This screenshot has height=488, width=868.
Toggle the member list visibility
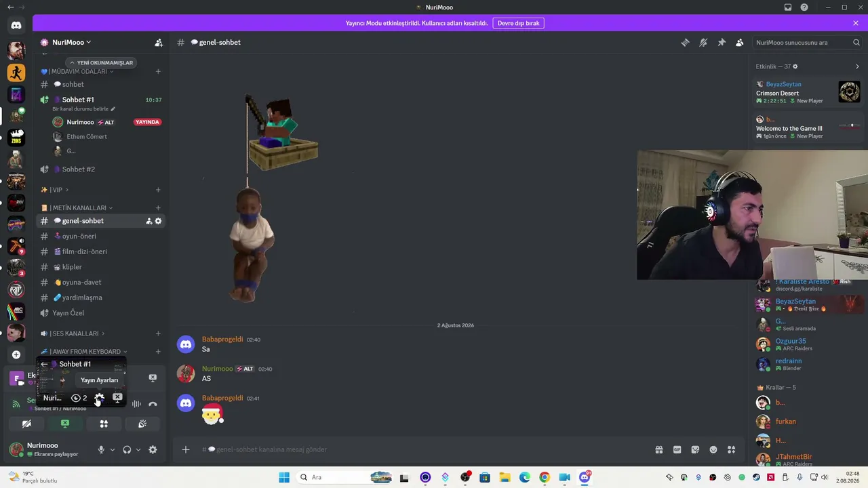click(x=740, y=42)
